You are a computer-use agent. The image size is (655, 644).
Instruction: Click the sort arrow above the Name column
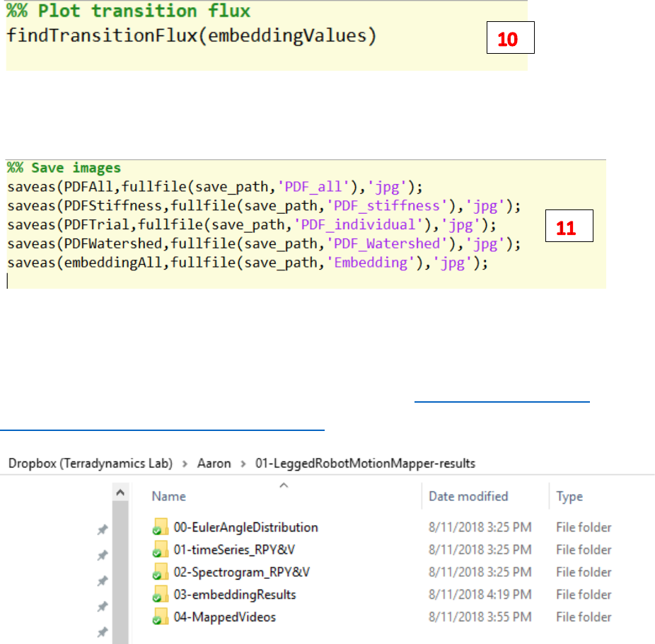point(284,485)
